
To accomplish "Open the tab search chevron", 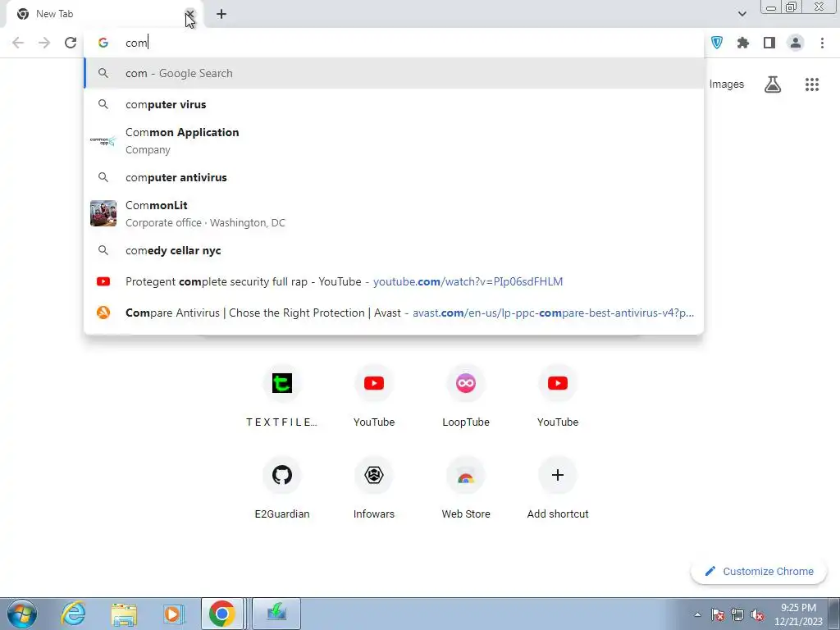I will coord(742,14).
